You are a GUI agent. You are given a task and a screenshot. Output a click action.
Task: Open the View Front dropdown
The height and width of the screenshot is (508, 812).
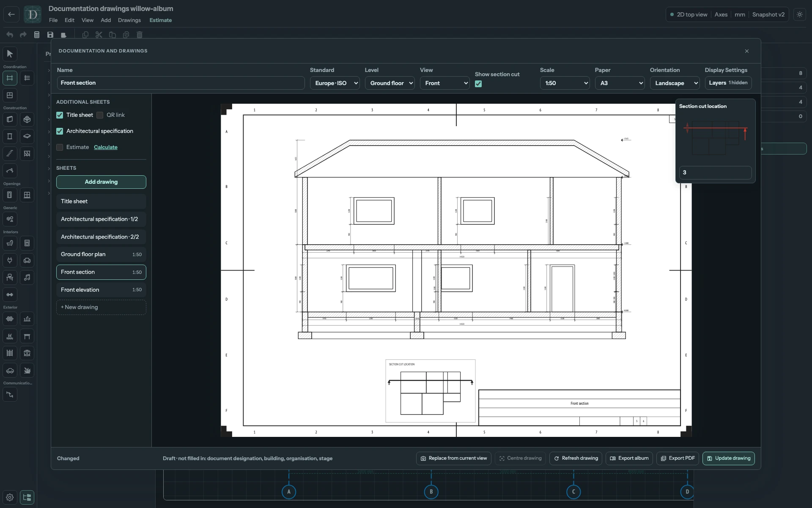pyautogui.click(x=444, y=83)
